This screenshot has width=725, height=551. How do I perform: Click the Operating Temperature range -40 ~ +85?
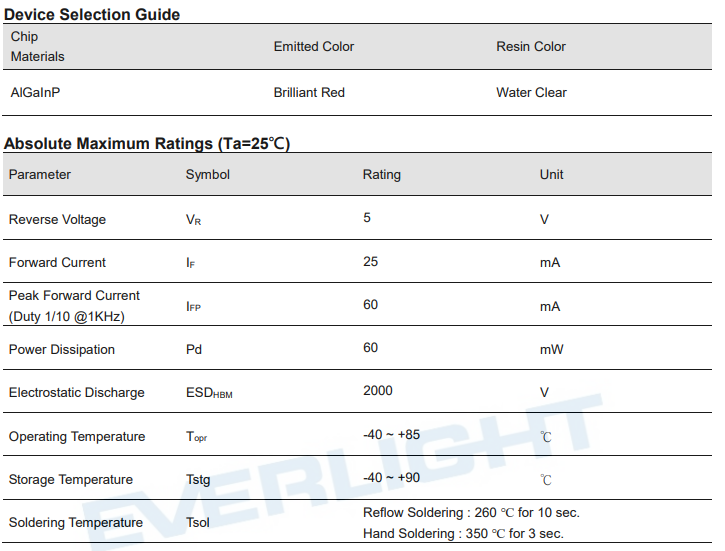[x=391, y=435]
